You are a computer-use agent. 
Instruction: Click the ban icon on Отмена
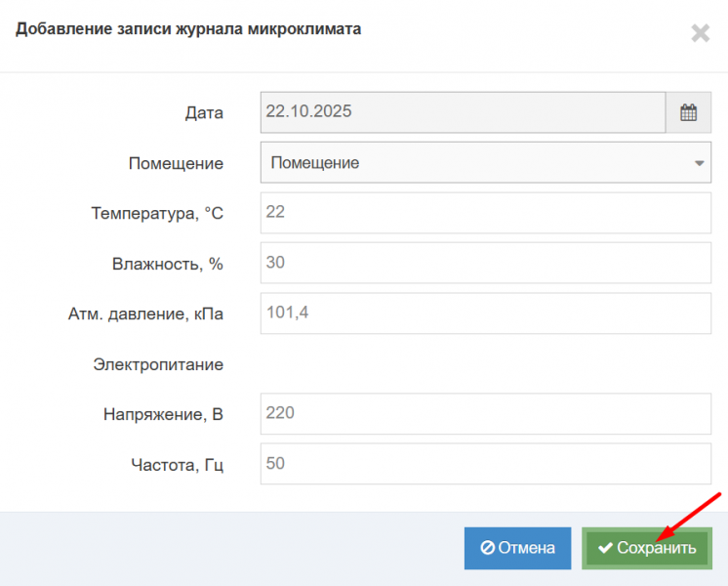(x=487, y=549)
